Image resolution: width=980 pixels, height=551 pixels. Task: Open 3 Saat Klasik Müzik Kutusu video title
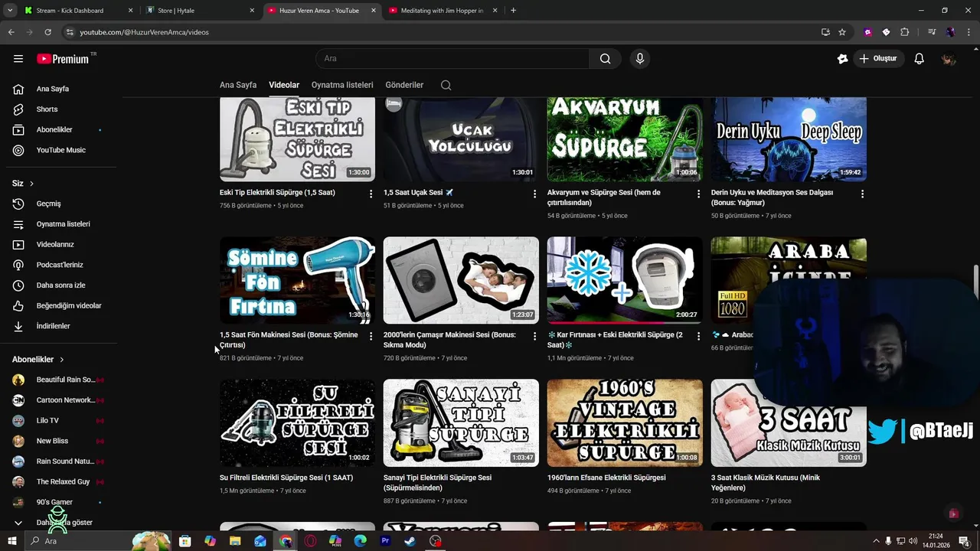766,483
